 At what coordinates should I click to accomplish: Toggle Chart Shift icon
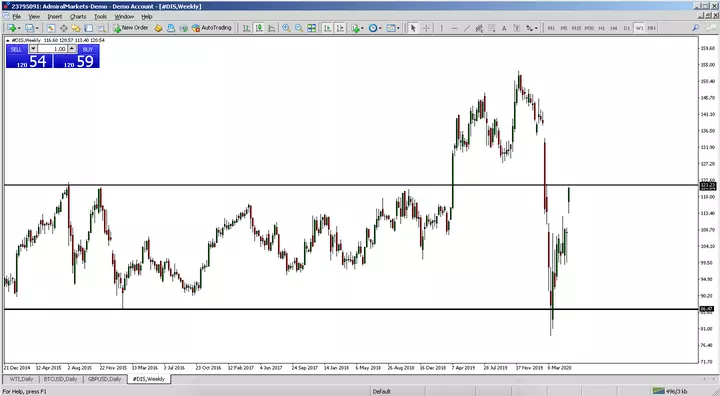point(340,28)
